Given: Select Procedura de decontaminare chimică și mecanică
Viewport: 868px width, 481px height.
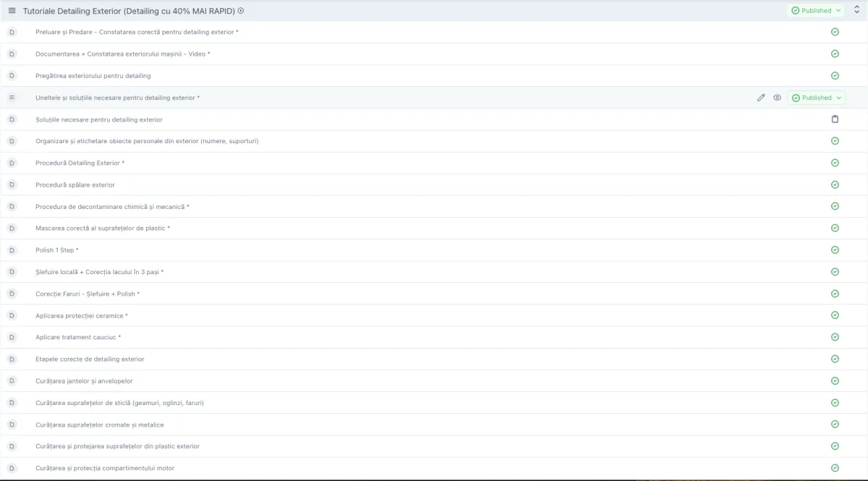Looking at the screenshot, I should coord(112,207).
